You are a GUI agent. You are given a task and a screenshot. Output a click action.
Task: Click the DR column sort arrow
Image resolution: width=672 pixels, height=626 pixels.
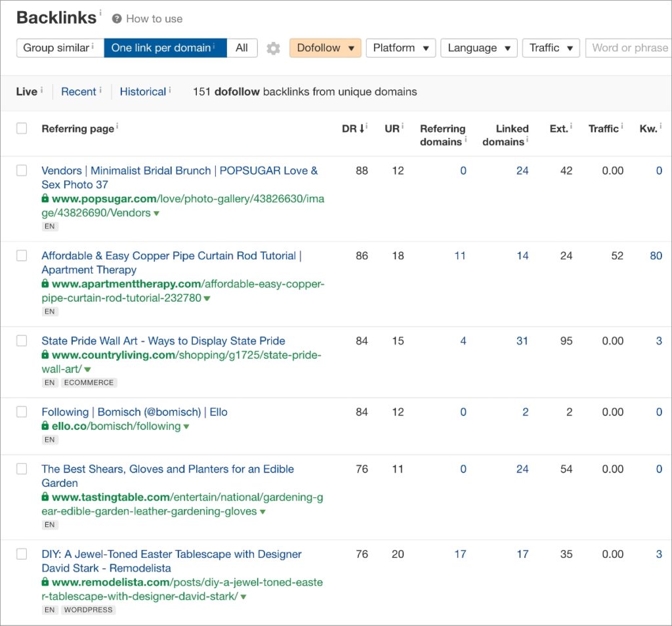coord(363,129)
